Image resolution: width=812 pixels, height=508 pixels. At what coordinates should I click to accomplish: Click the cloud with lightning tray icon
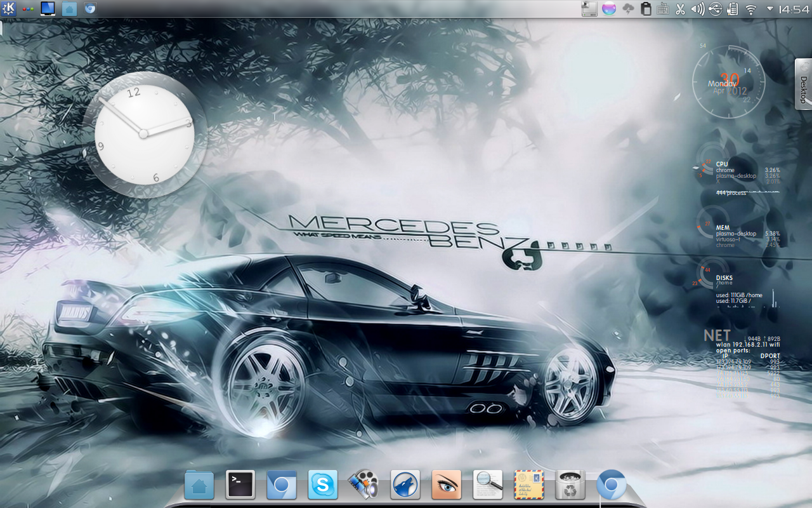[628, 9]
